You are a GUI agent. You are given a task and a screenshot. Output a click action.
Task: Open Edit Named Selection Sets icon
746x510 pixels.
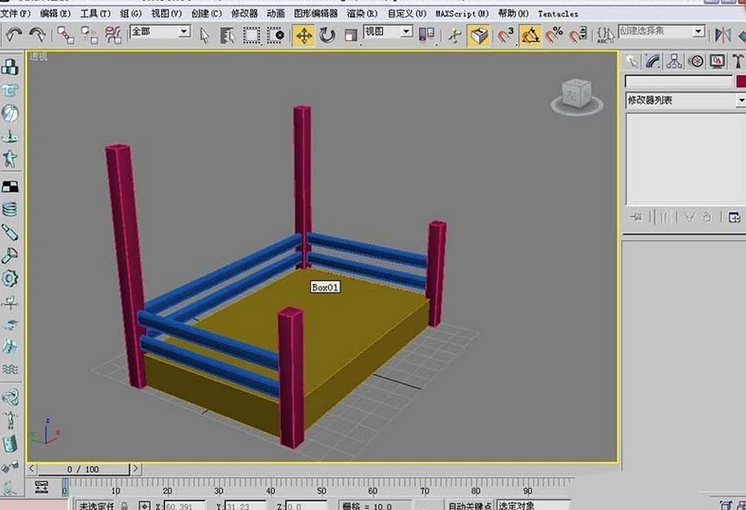coord(605,35)
